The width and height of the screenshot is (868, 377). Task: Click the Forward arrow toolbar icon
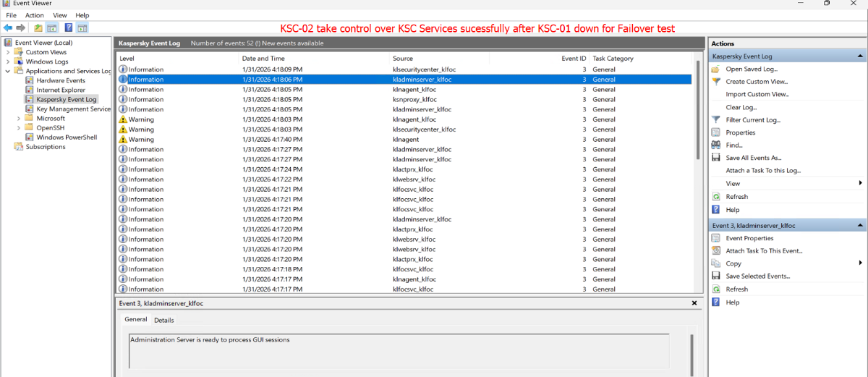(x=20, y=27)
